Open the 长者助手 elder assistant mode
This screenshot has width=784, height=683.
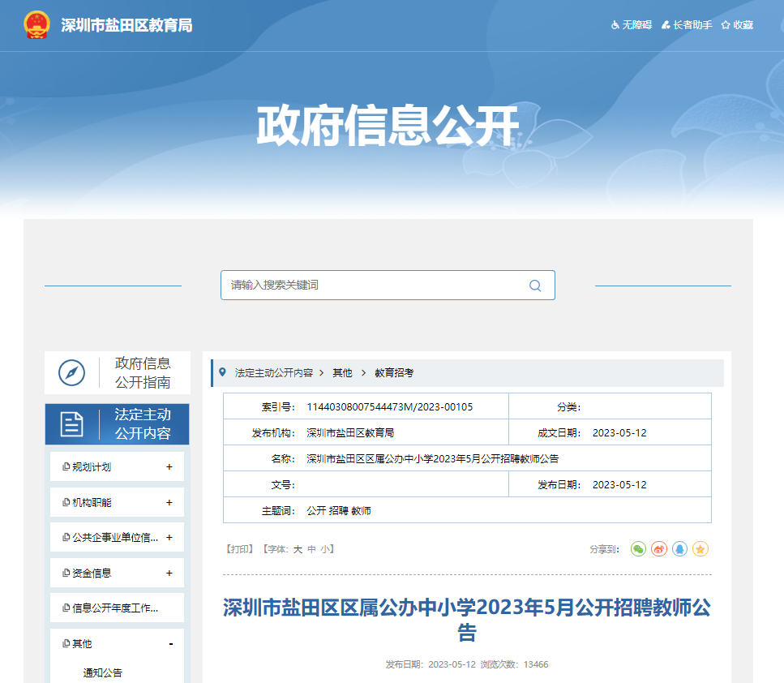point(687,25)
